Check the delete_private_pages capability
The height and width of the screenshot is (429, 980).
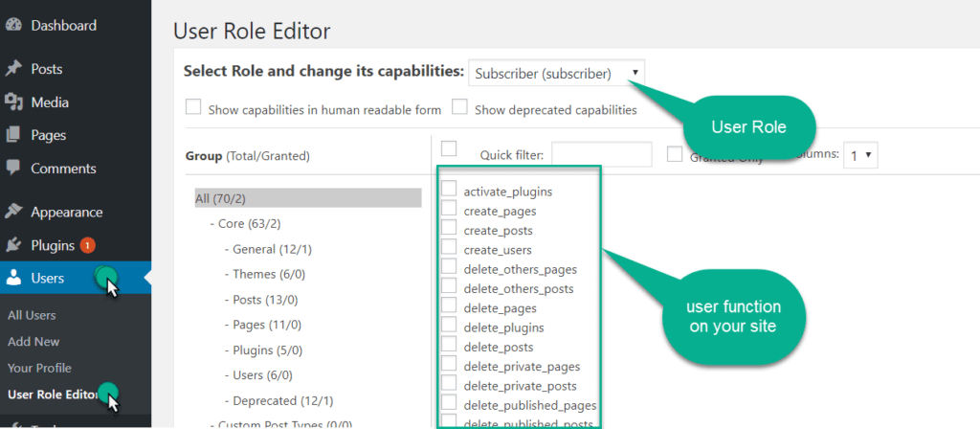pyautogui.click(x=449, y=363)
